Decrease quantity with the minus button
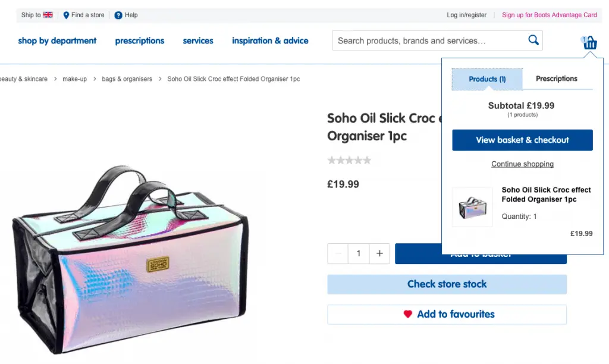Viewport: 609px width, 364px height. [338, 253]
